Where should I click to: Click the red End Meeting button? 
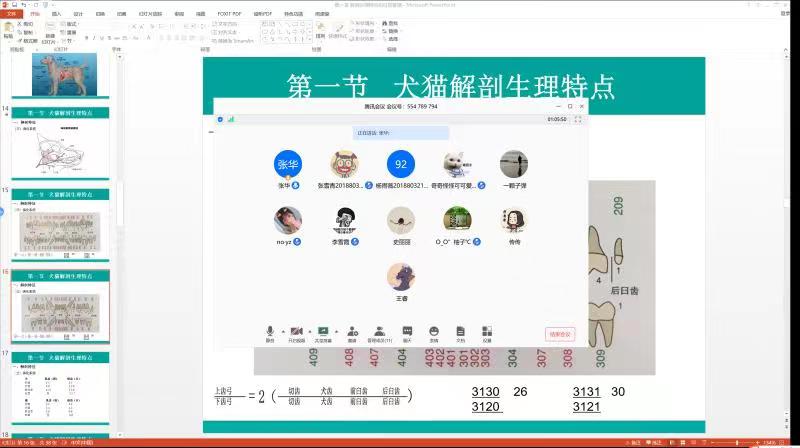[x=560, y=334]
